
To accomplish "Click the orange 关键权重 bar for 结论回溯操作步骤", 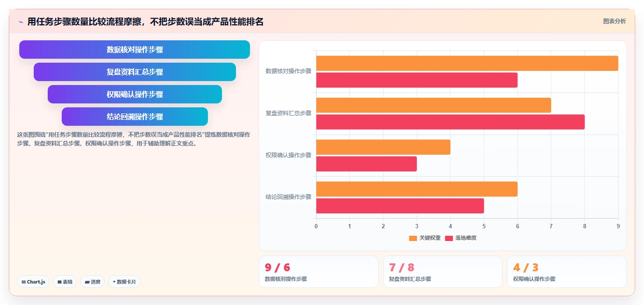I will tap(417, 189).
